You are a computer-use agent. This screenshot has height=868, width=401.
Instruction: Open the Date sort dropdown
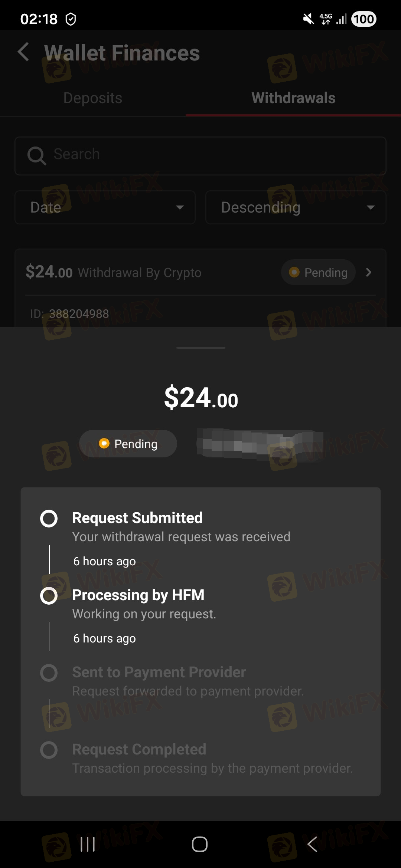[x=105, y=207]
